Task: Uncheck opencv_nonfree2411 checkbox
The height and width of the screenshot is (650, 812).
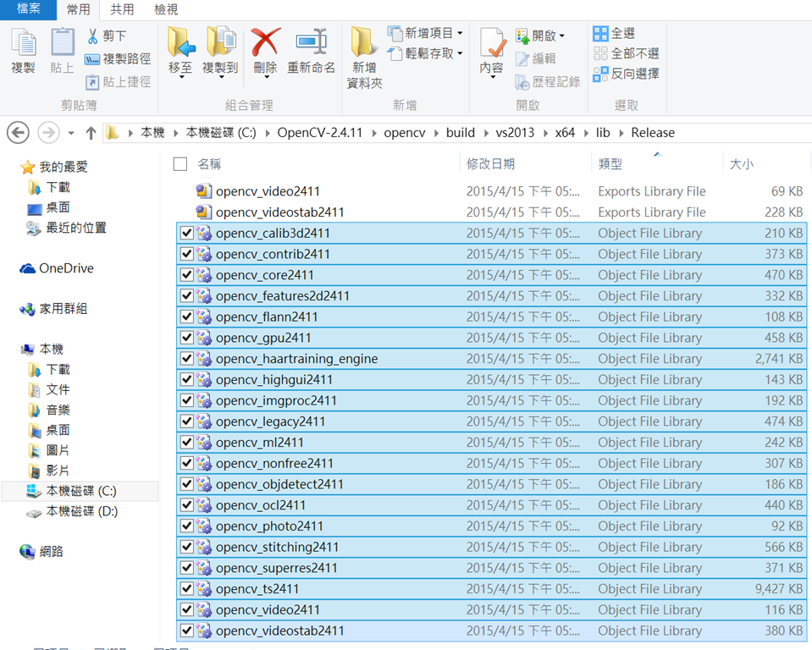Action: [x=187, y=463]
